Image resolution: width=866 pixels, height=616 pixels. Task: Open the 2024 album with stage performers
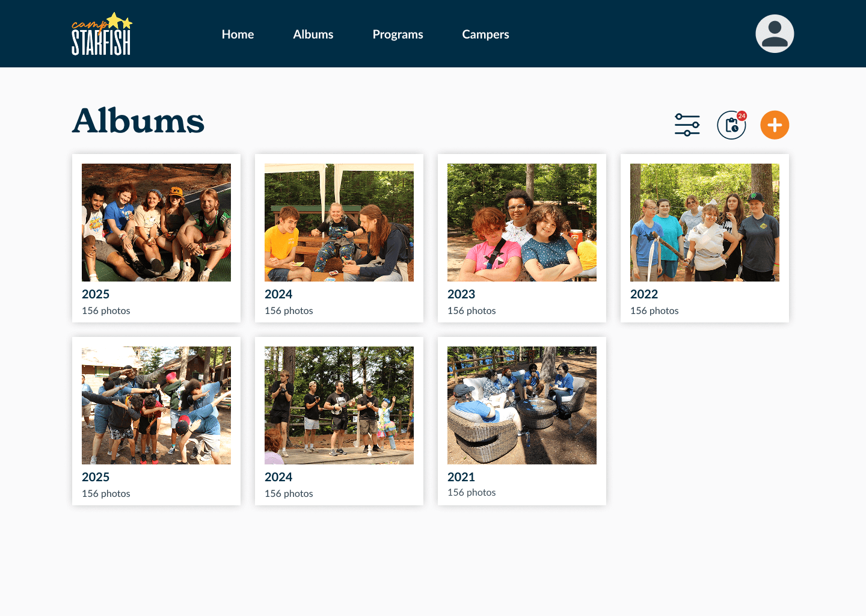[x=339, y=405]
